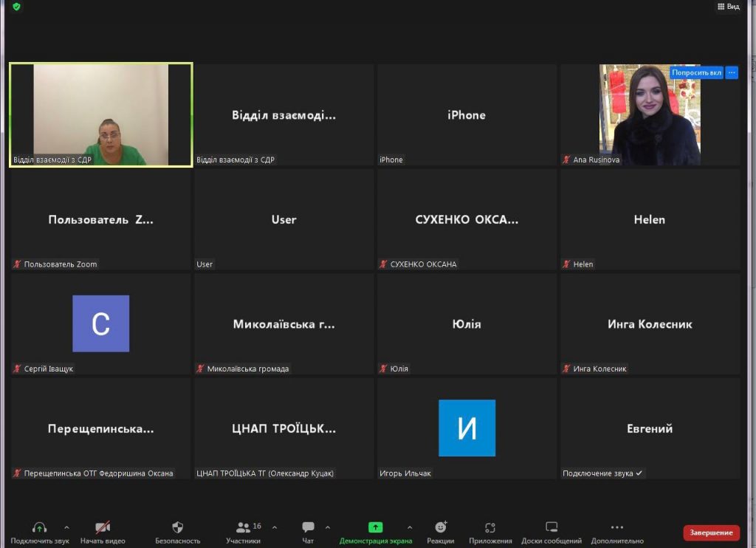Connect audio with the headphones button
The height and width of the screenshot is (548, 756).
(x=40, y=527)
